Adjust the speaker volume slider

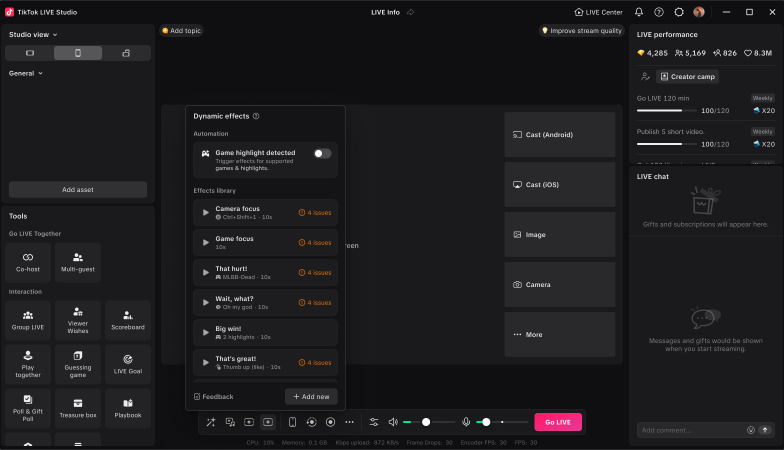tap(428, 422)
